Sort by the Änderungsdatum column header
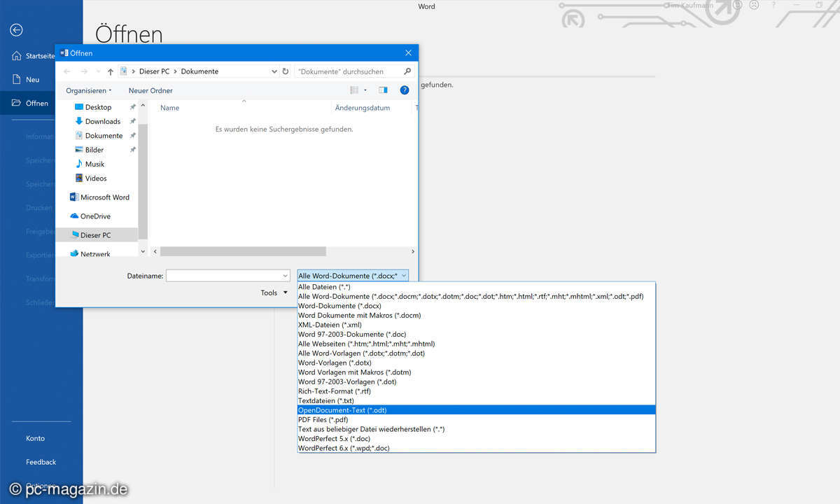The height and width of the screenshot is (504, 840). 362,108
